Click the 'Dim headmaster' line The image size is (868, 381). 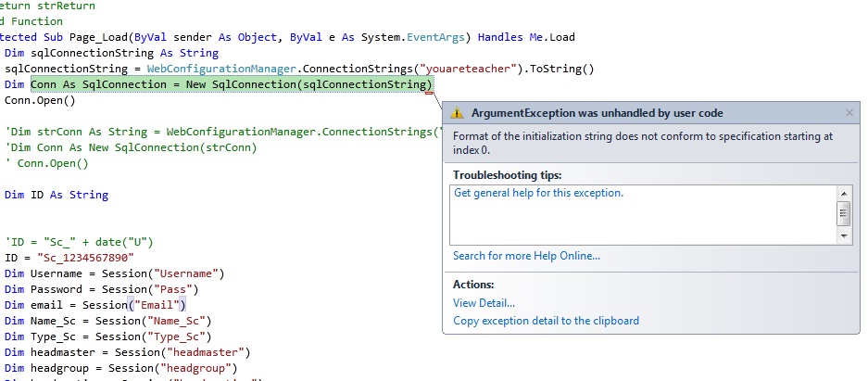tap(127, 352)
